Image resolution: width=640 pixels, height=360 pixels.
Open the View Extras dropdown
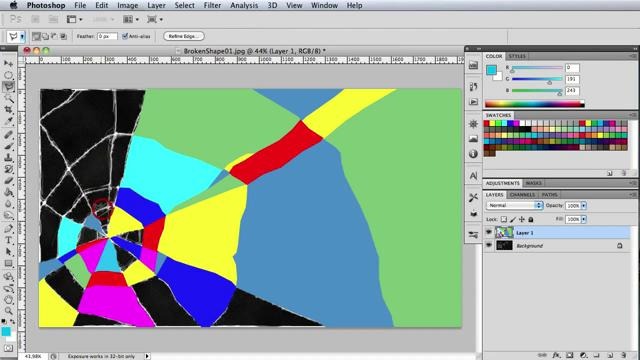[x=74, y=20]
